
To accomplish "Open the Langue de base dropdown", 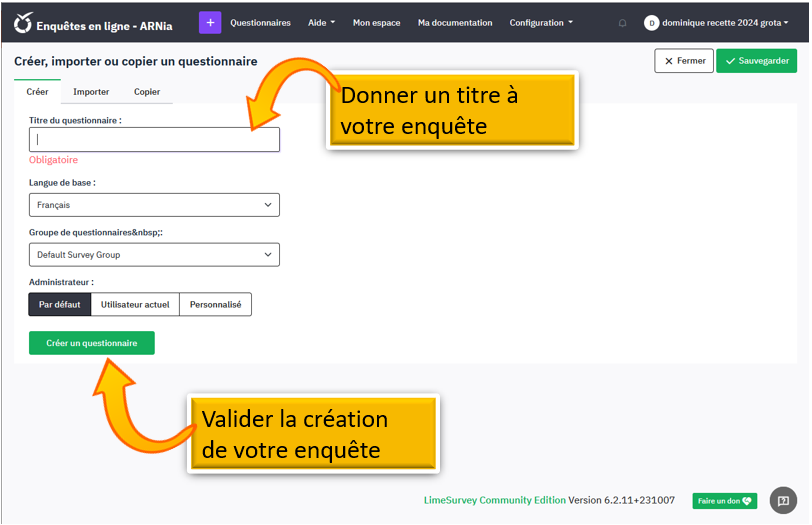I will [x=154, y=205].
